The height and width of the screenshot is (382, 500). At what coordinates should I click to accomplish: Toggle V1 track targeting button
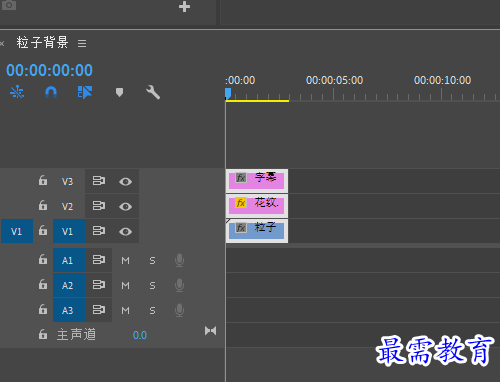tap(69, 231)
